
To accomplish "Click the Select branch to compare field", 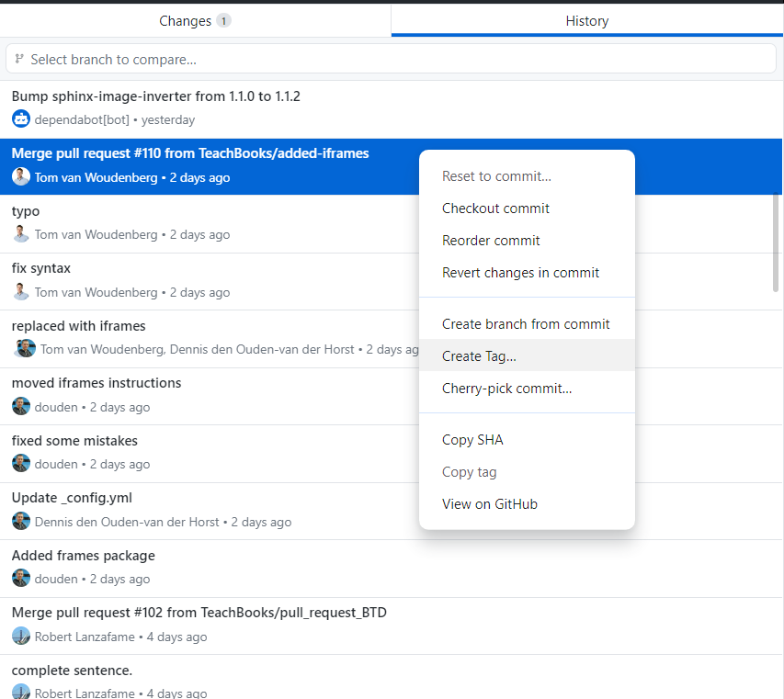I will 391,59.
